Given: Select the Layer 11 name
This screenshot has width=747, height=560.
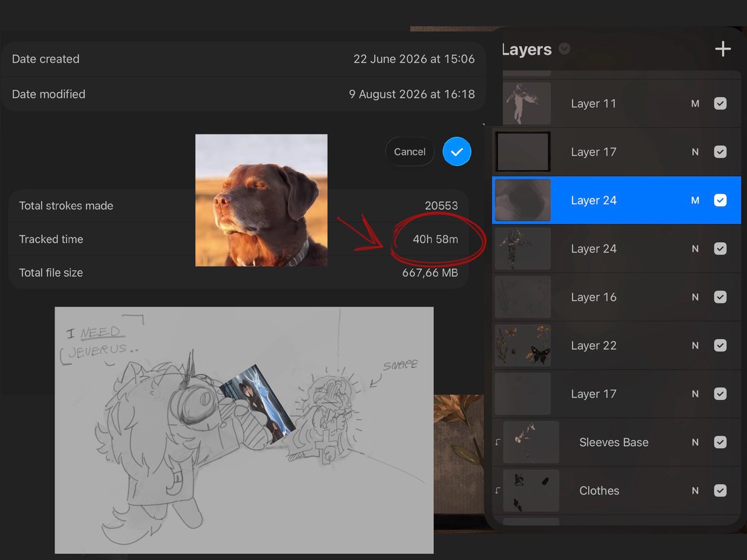Looking at the screenshot, I should 593,104.
